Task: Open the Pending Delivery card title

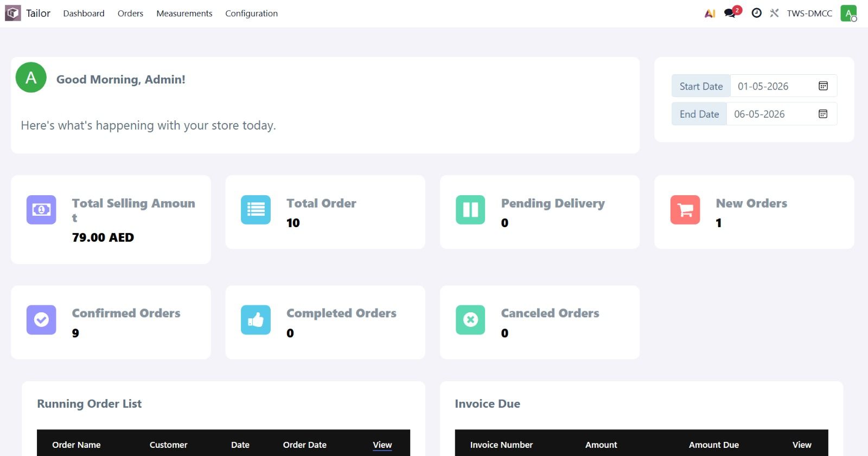Action: tap(553, 203)
